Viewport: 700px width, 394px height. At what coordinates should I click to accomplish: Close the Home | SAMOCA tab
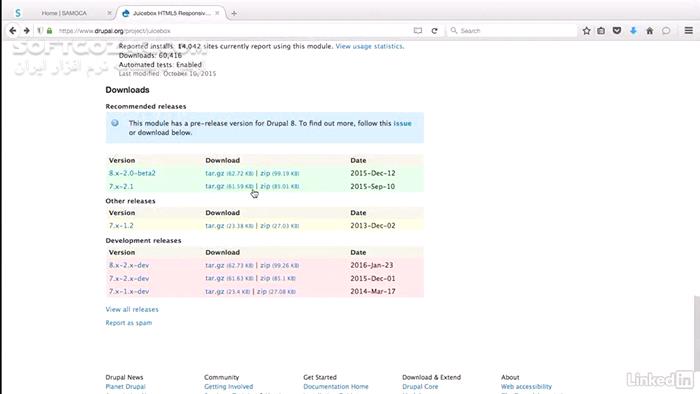pyautogui.click(x=109, y=13)
